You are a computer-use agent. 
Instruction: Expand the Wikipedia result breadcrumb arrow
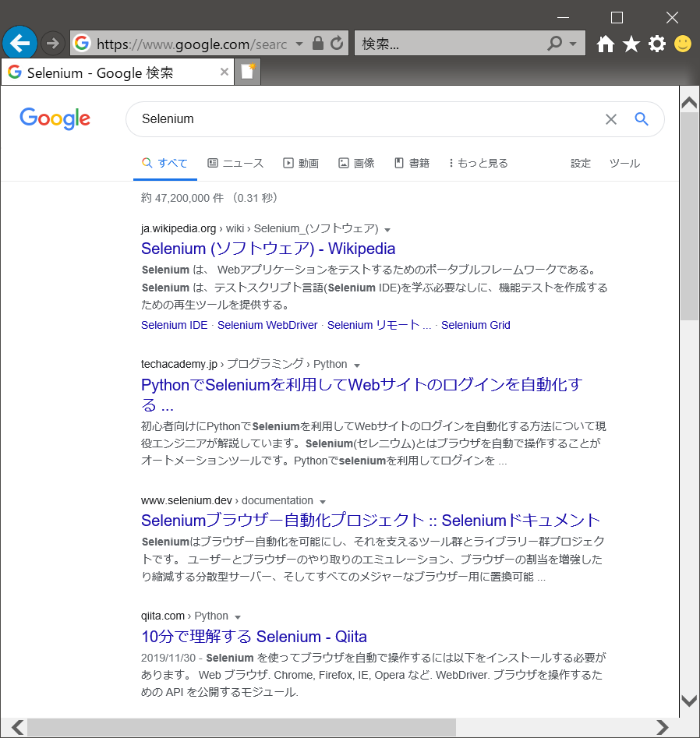tap(387, 228)
